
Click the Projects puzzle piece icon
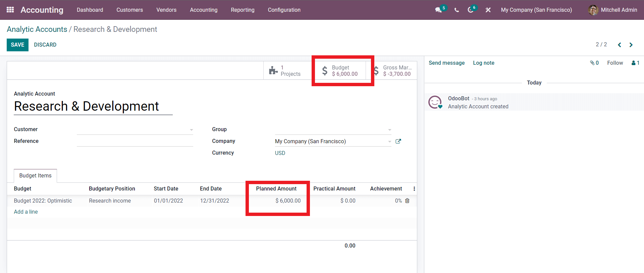tap(273, 70)
